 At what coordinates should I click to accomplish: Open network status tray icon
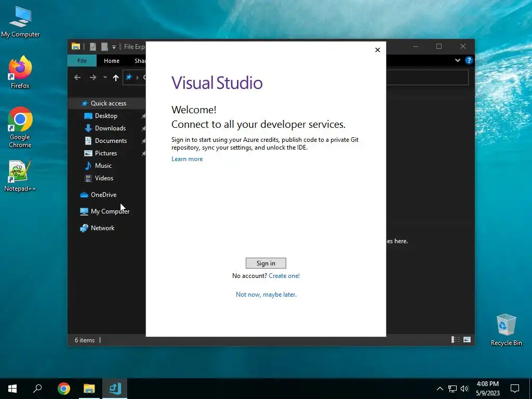(x=453, y=389)
